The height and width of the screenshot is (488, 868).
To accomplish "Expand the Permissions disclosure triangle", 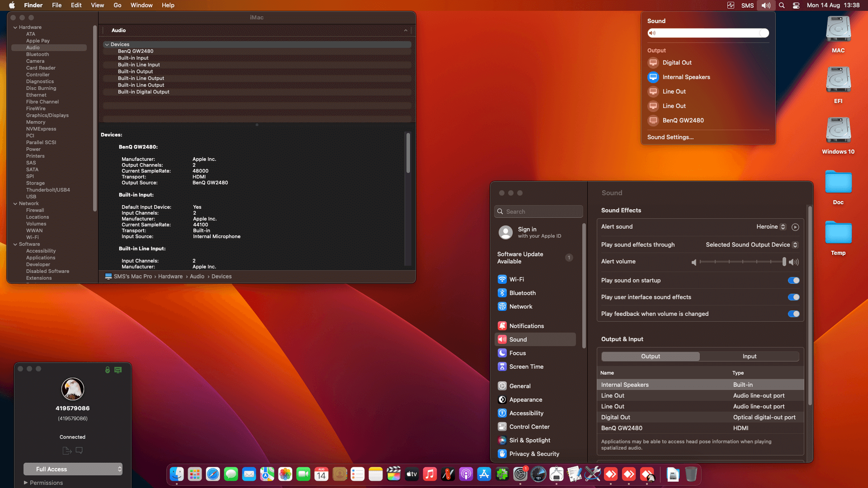I will (26, 483).
